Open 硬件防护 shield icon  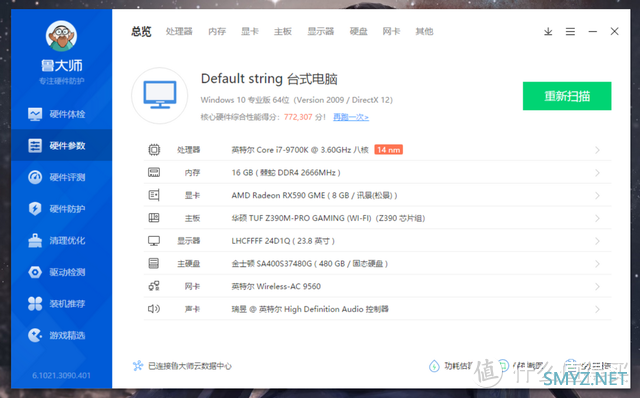click(x=35, y=209)
